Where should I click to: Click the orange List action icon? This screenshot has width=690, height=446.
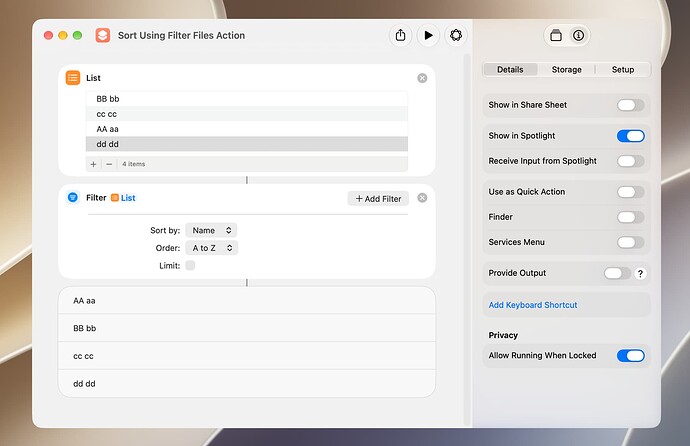click(x=73, y=78)
